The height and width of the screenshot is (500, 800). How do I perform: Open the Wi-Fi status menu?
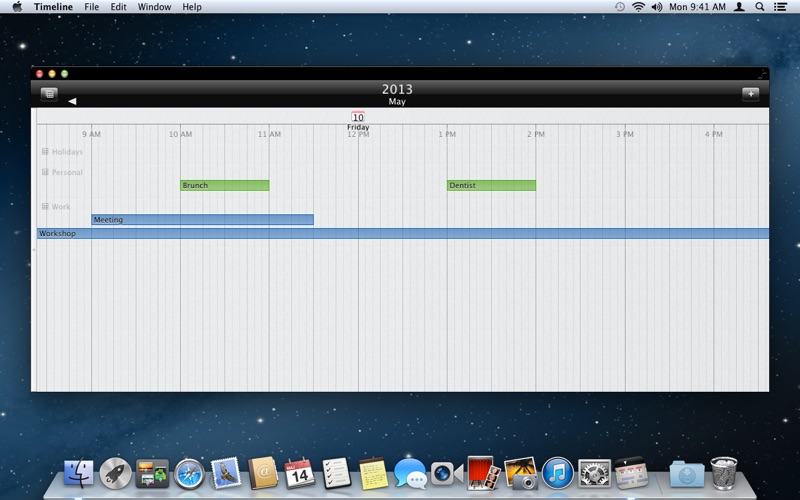pos(638,7)
